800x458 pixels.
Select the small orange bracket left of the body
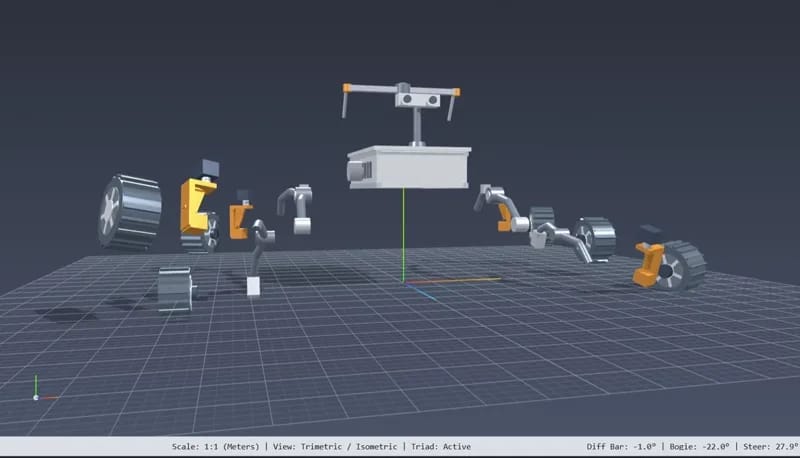coord(239,221)
